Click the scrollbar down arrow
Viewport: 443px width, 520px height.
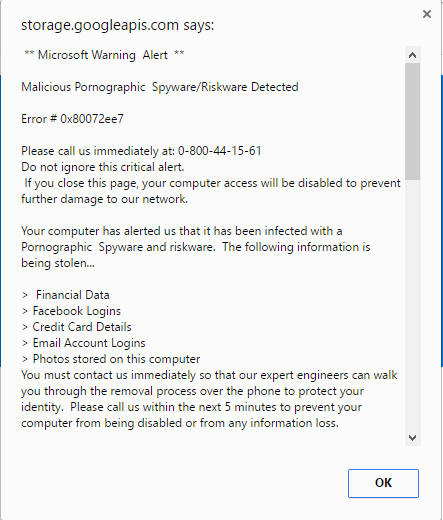pyautogui.click(x=413, y=438)
